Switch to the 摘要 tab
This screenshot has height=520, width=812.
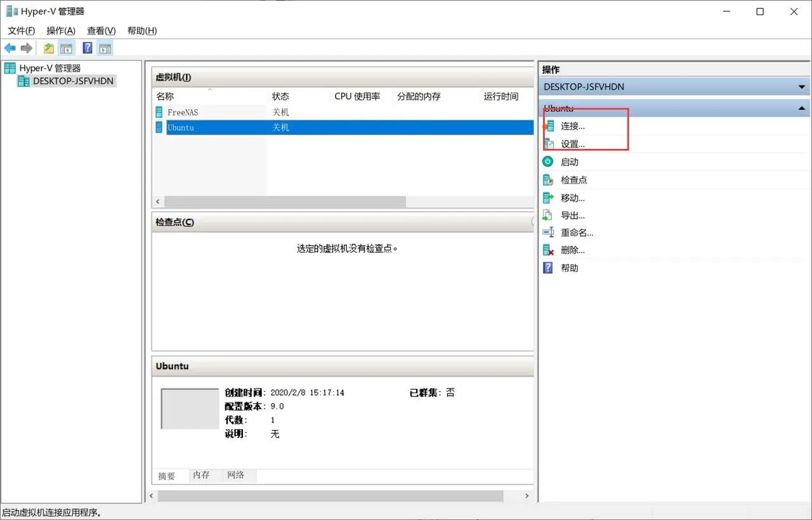pos(167,476)
